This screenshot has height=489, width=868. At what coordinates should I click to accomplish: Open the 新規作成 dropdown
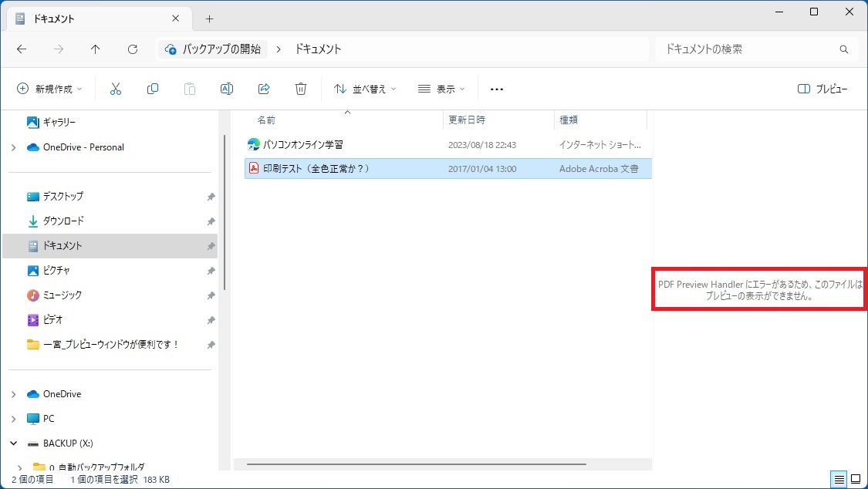click(x=50, y=89)
